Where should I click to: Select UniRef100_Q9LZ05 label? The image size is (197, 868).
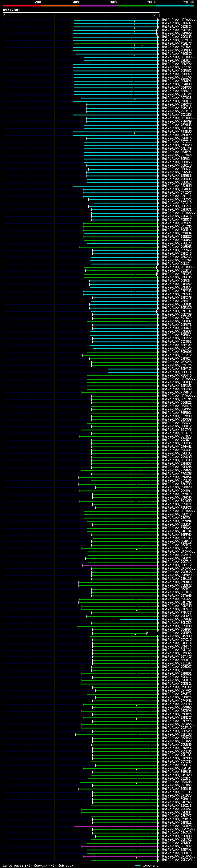177,860
